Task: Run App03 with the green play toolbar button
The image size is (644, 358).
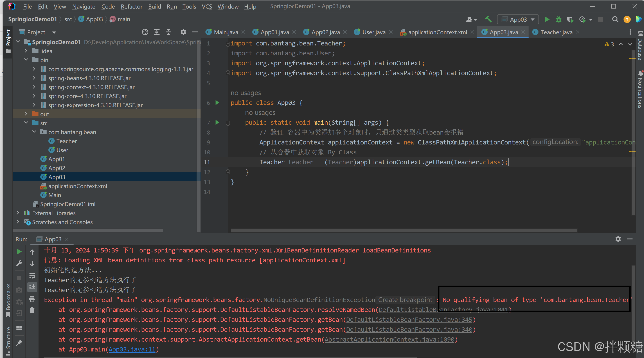Action: 547,19
